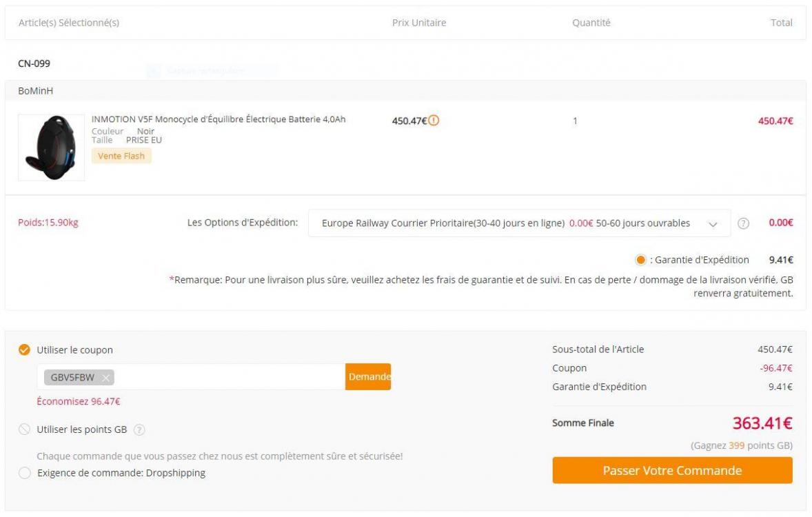The image size is (812, 517).
Task: Click the Article(s) Sélectionné(s) header
Action: [69, 23]
